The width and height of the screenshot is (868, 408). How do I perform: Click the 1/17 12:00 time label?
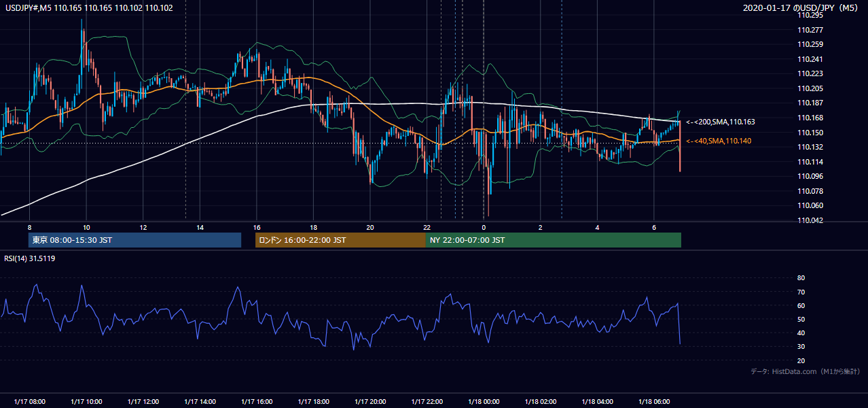143,401
